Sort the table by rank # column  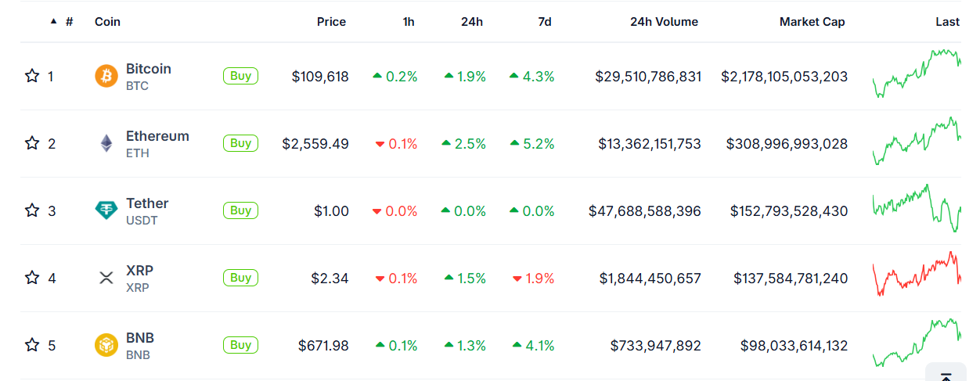(x=69, y=22)
